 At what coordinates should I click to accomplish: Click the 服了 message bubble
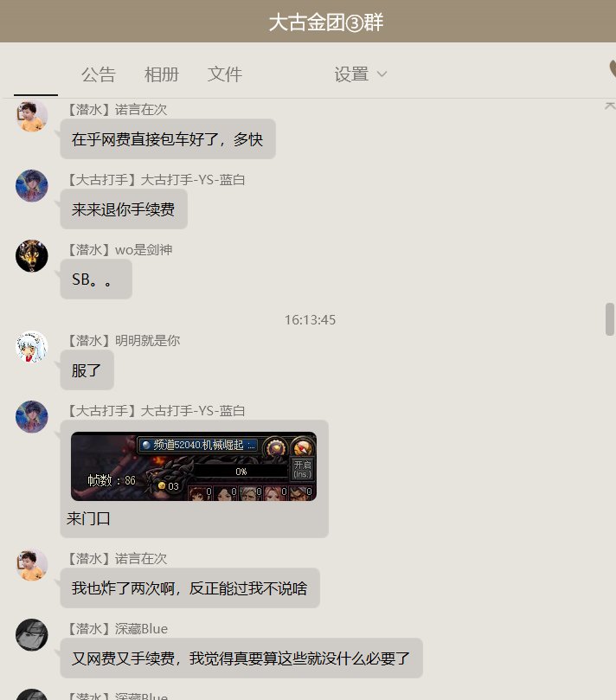[87, 370]
